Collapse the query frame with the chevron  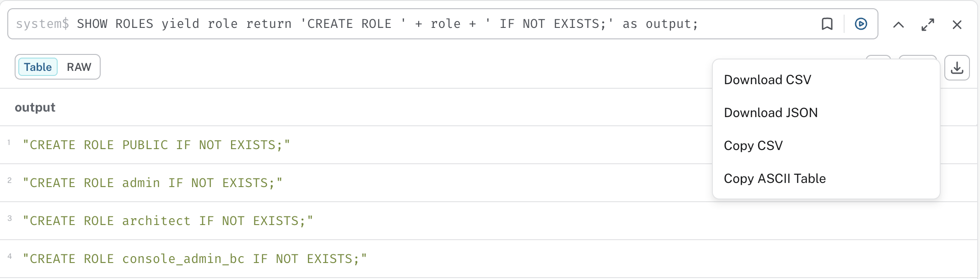click(x=899, y=25)
